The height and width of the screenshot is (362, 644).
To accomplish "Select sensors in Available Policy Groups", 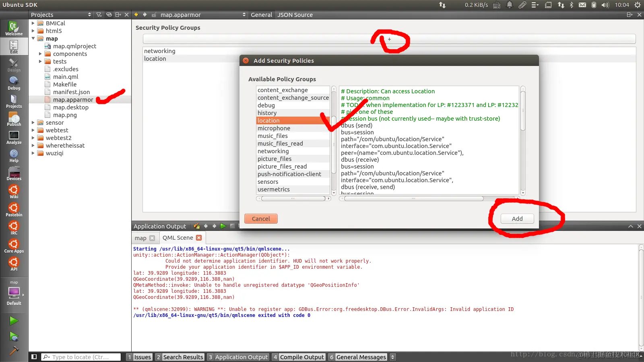I will 293,182.
